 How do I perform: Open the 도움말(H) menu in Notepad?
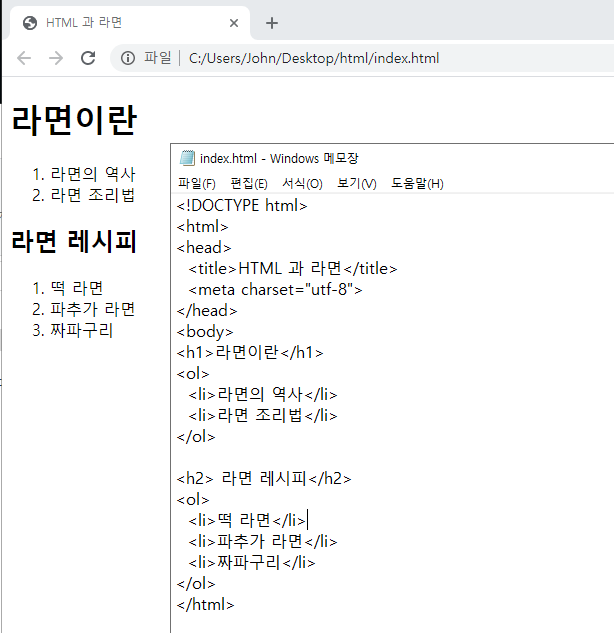pos(417,184)
